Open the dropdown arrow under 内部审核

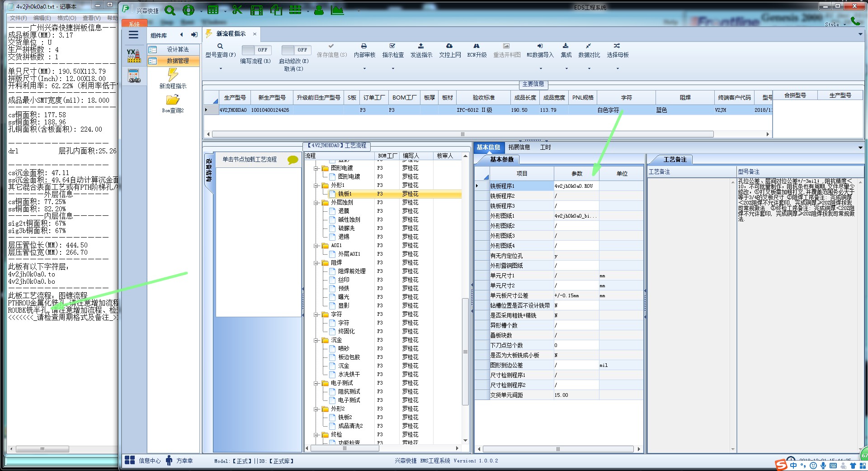tap(364, 69)
